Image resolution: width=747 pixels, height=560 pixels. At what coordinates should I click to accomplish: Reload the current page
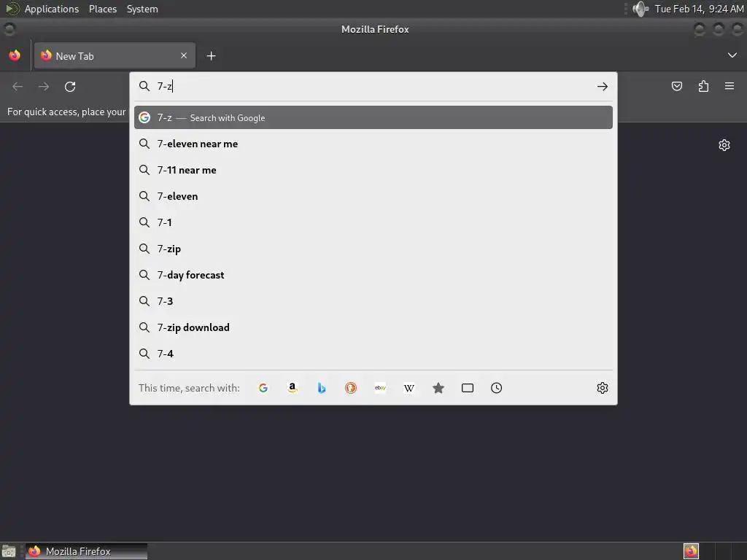[70, 87]
